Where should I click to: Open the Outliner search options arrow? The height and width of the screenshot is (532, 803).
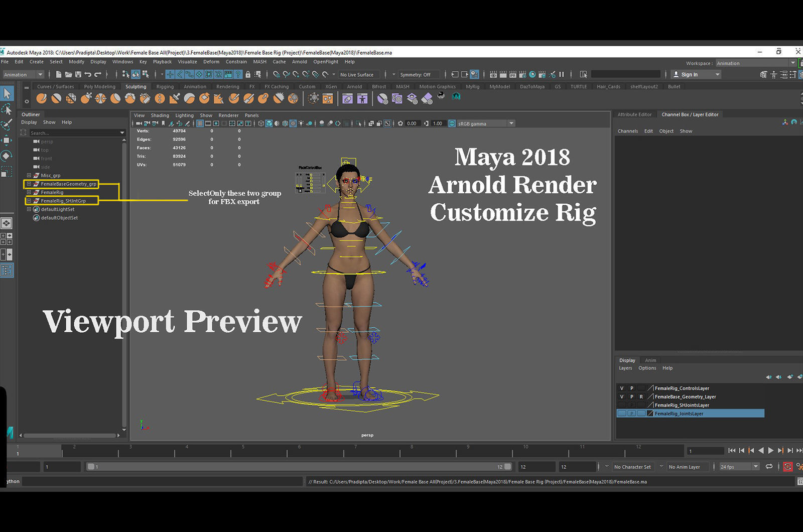coord(122,133)
